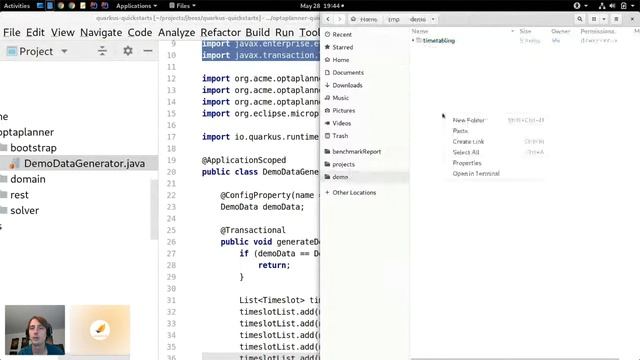
Task: Sort files by Permissions column header
Action: (x=598, y=31)
